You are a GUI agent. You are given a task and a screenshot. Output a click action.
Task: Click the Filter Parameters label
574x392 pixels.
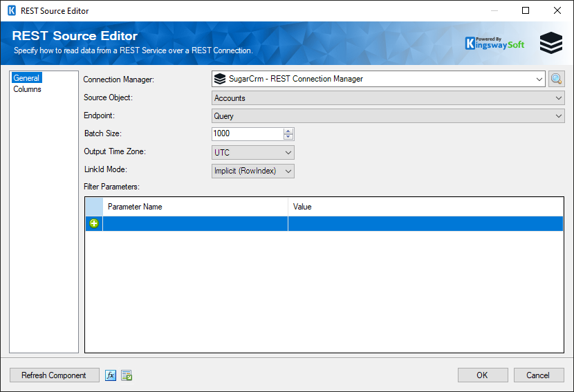[x=111, y=187]
